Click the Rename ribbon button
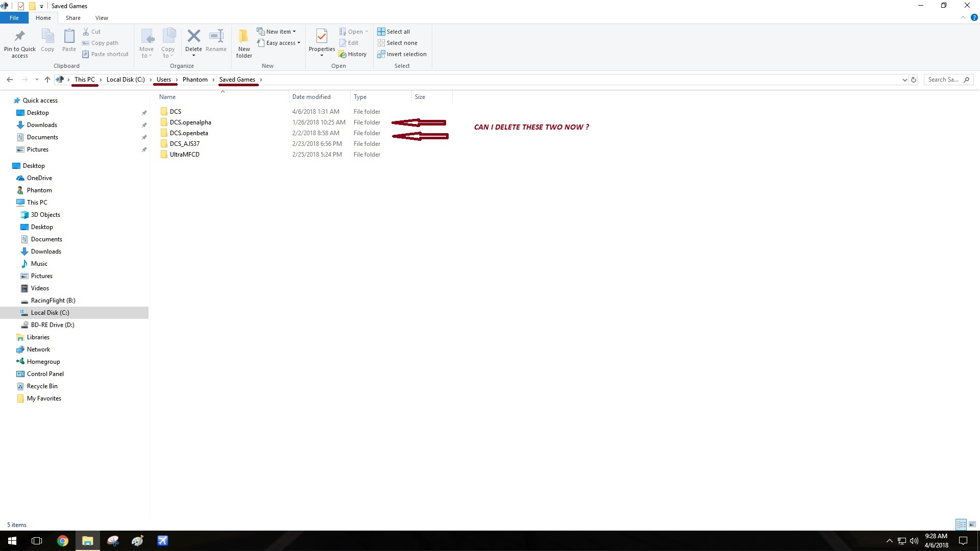 [x=216, y=41]
